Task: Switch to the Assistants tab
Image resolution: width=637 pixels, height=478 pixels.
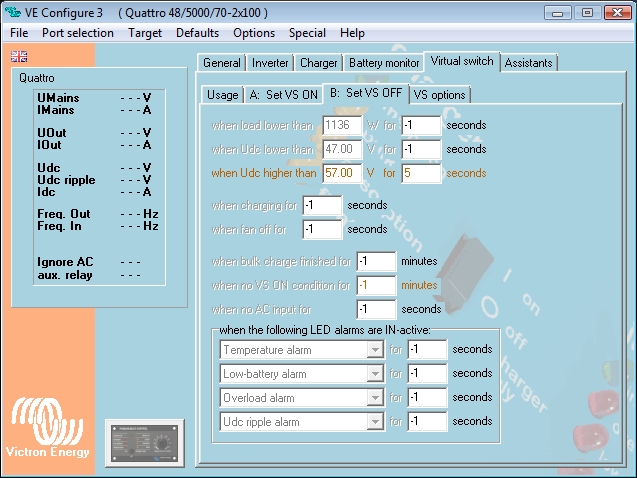Action: tap(529, 63)
